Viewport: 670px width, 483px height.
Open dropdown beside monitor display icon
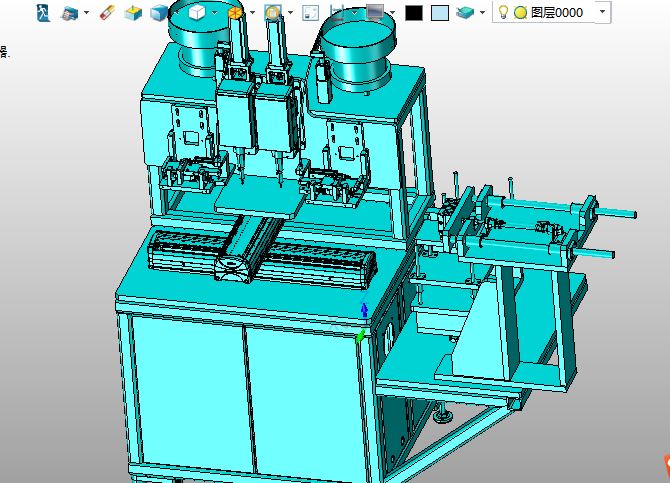[392, 12]
